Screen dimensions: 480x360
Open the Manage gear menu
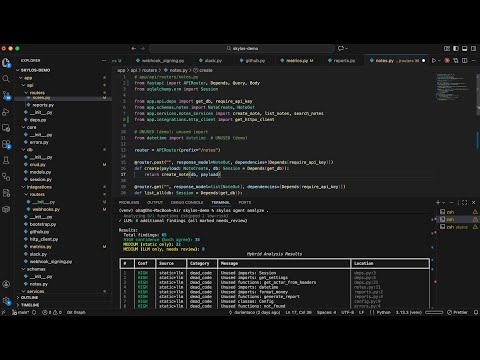coord(6,301)
